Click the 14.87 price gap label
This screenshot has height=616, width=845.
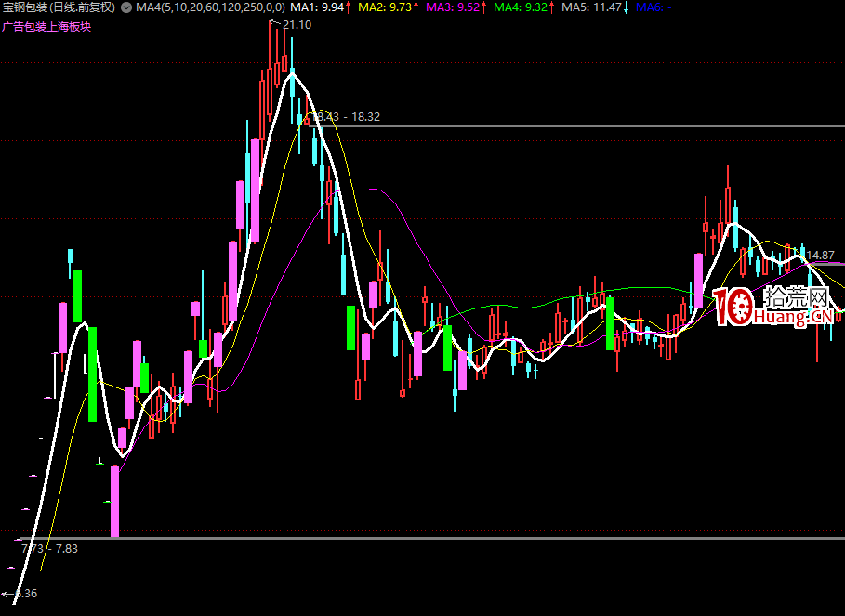coord(821,255)
